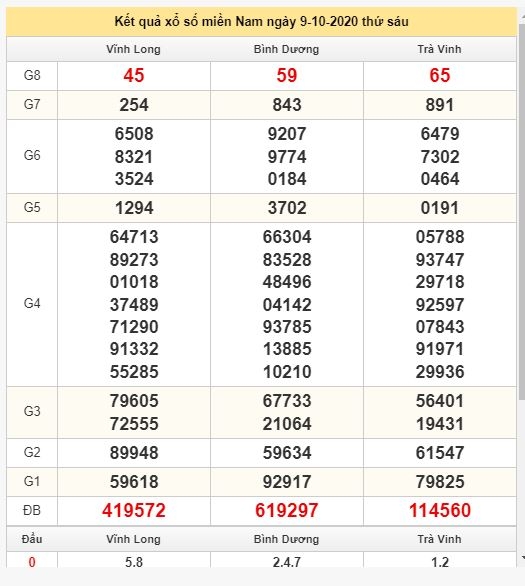Select Bình Dương G5 number 3702
The image size is (525, 586).
(x=287, y=208)
